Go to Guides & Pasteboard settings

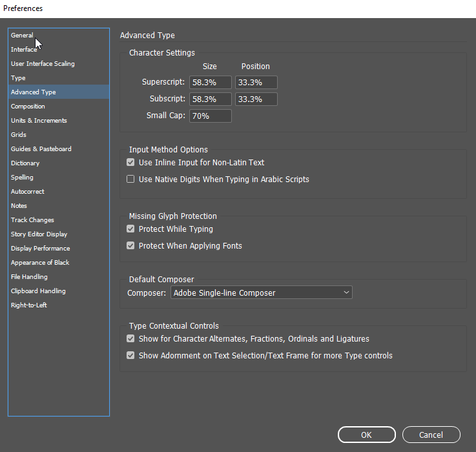point(41,149)
